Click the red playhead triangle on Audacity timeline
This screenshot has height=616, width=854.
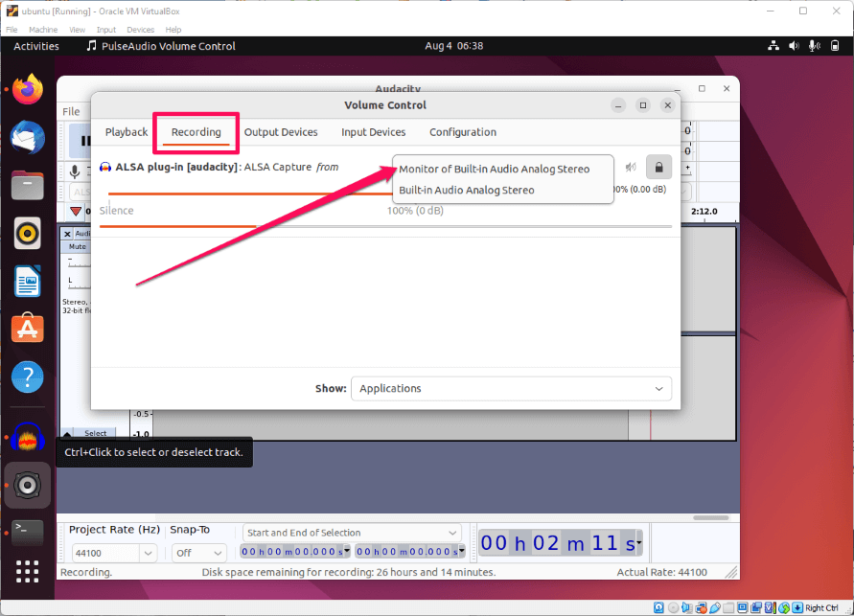(76, 211)
